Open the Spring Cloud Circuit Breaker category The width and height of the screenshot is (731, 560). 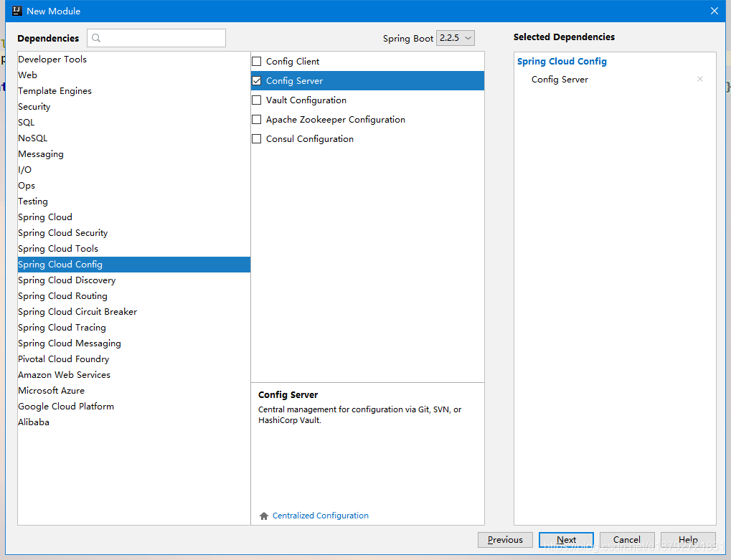tap(134, 312)
